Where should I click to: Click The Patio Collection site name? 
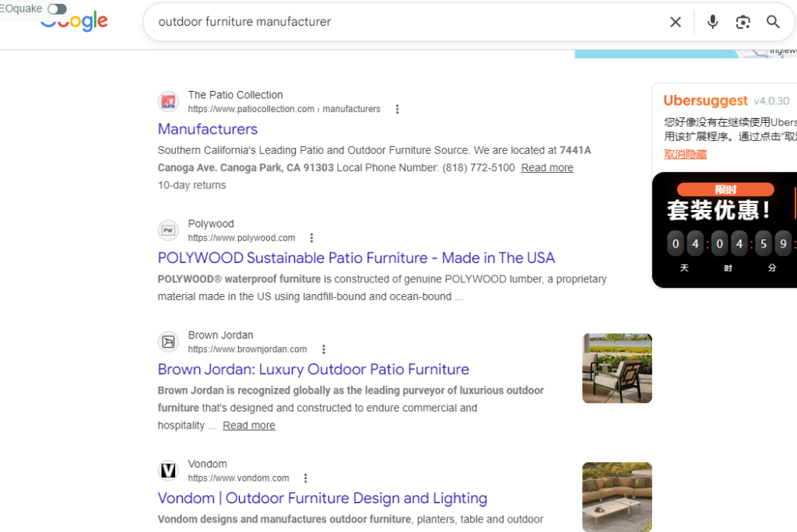coord(235,95)
